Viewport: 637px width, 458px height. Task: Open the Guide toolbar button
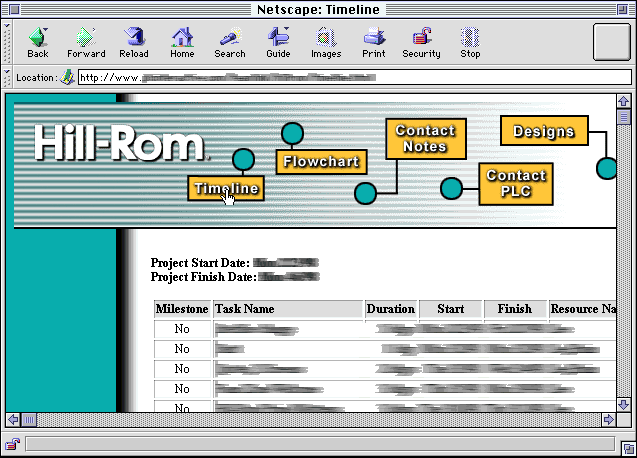coord(278,43)
